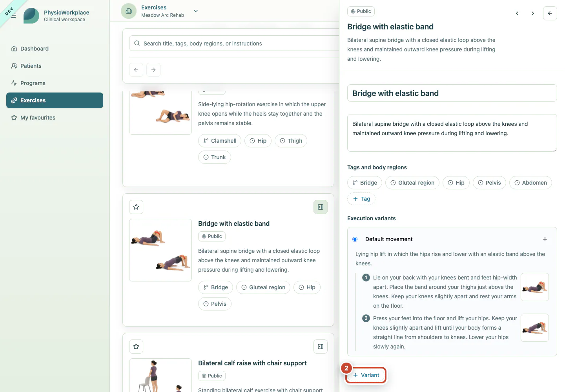Click the plus icon on Default movement
Image resolution: width=565 pixels, height=392 pixels.
[x=545, y=239]
